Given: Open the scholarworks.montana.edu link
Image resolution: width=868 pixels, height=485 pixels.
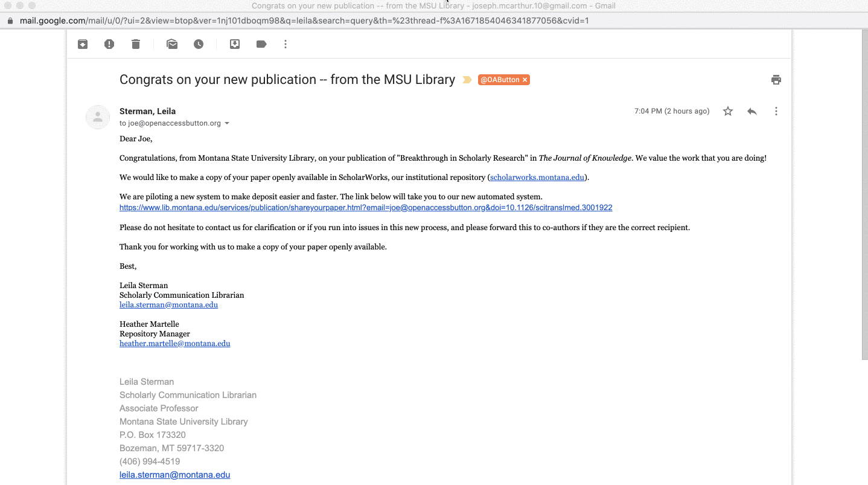Looking at the screenshot, I should 537,178.
